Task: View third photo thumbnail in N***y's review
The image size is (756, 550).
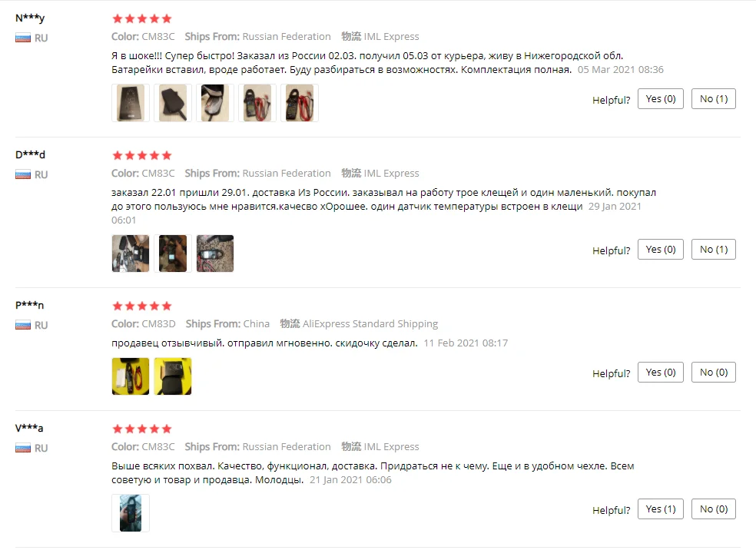Action: point(215,103)
